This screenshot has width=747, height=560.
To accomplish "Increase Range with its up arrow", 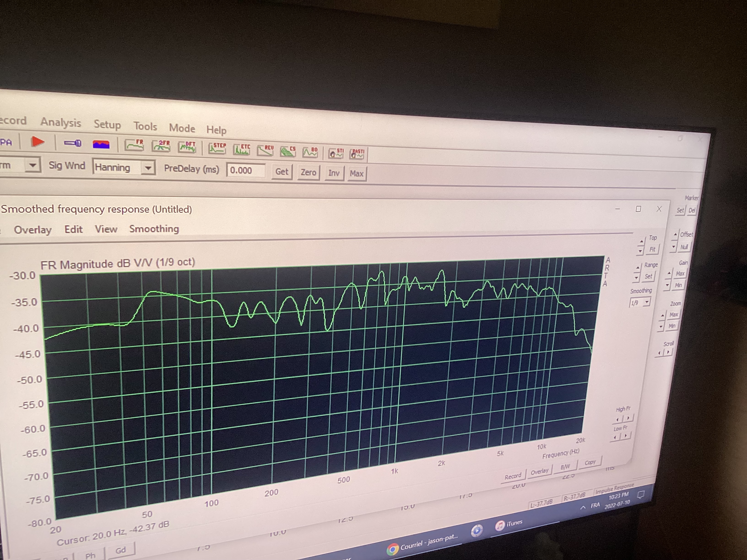I will pos(638,268).
